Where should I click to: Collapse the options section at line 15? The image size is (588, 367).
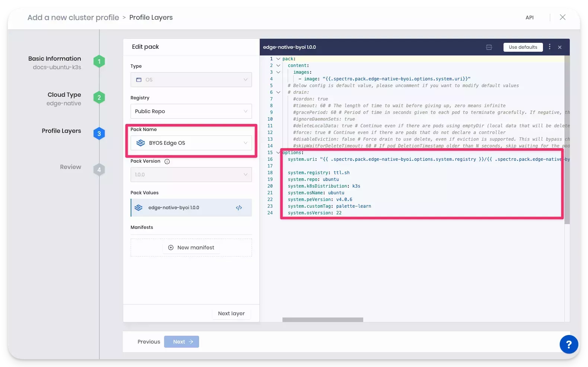(278, 153)
